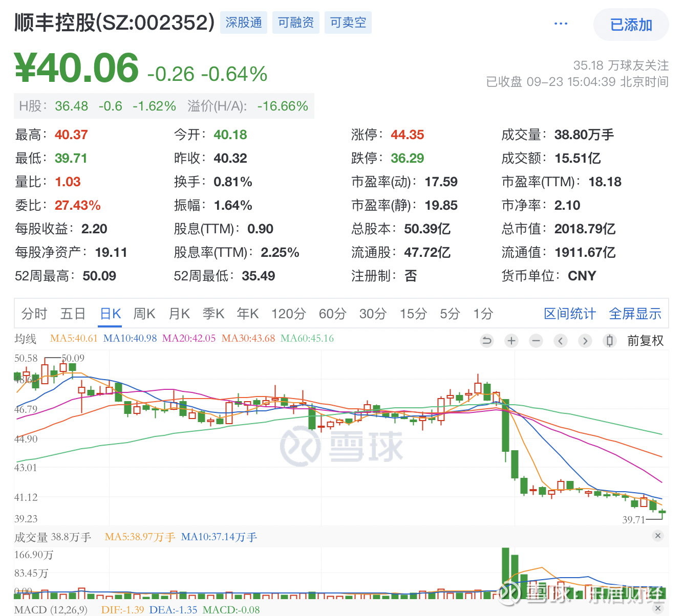Click the H股 price 36.48
Screen dimensions: 685x616
coord(72,106)
